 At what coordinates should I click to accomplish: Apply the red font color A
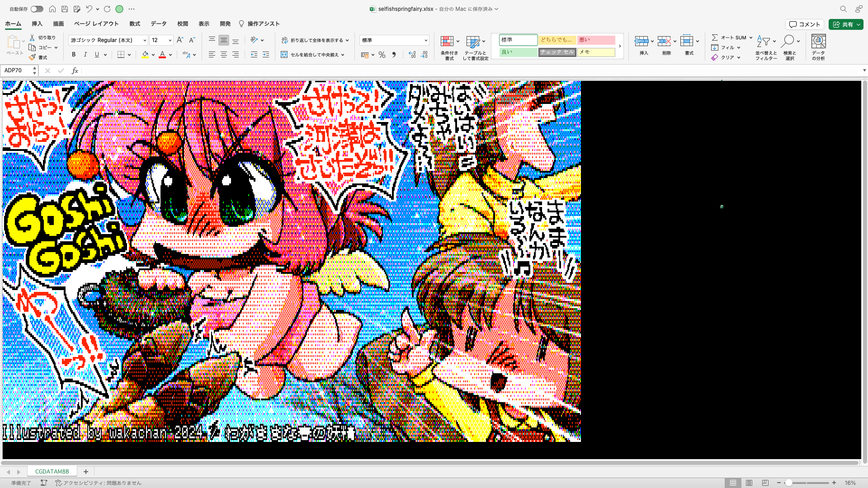point(162,55)
